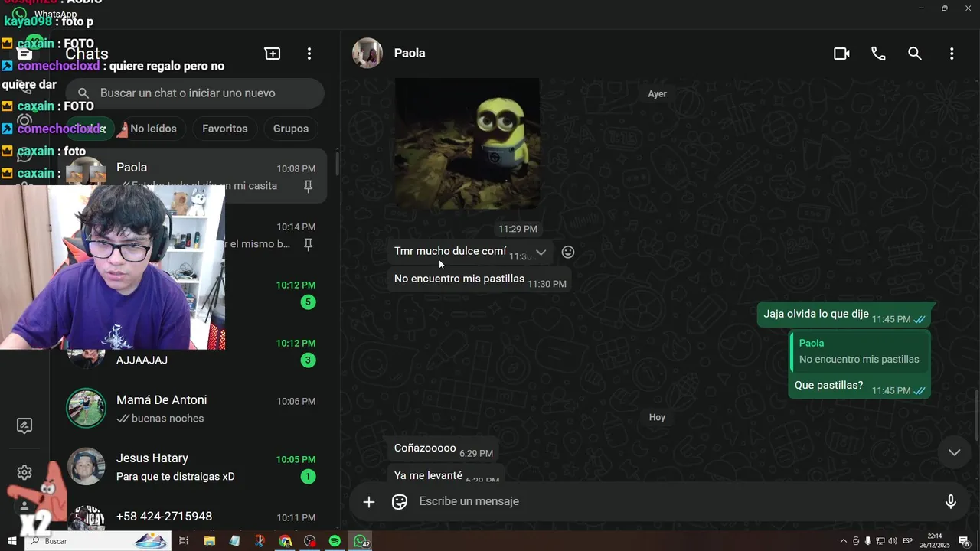The height and width of the screenshot is (551, 980).
Task: Start a voice call with Paola
Action: (x=878, y=54)
